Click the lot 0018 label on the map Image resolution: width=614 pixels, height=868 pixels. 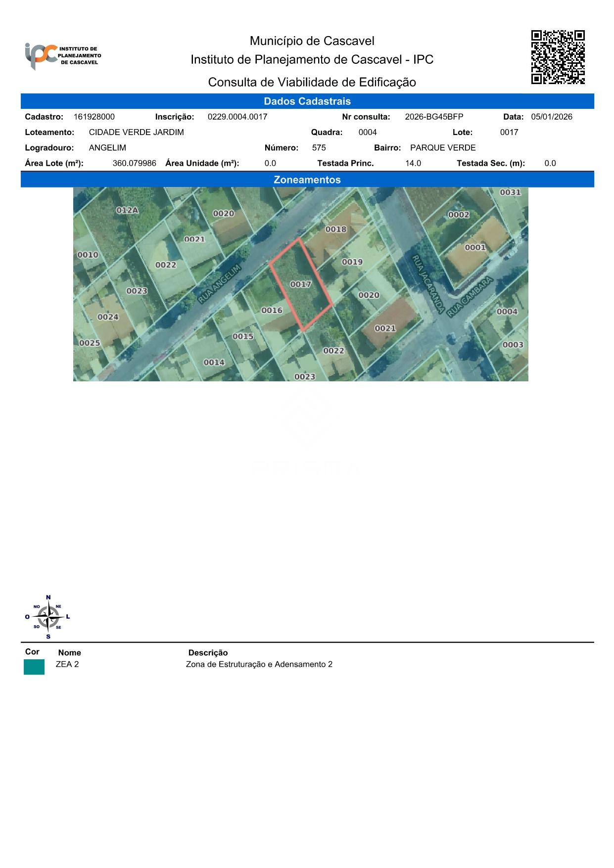(336, 229)
